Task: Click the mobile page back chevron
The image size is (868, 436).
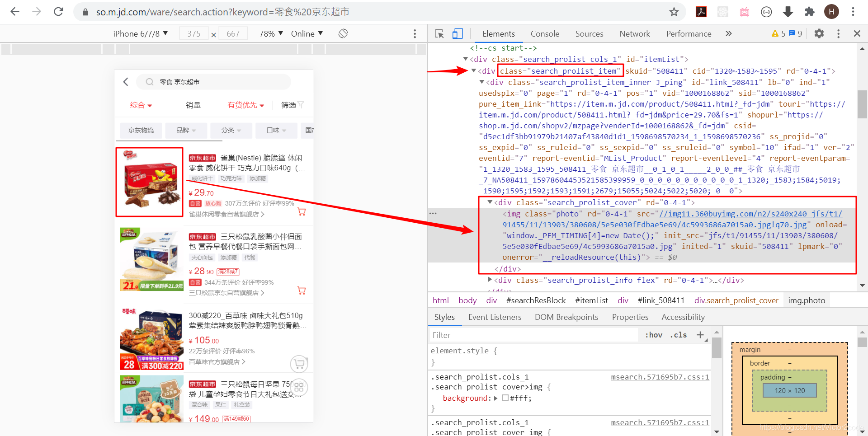Action: tap(126, 82)
